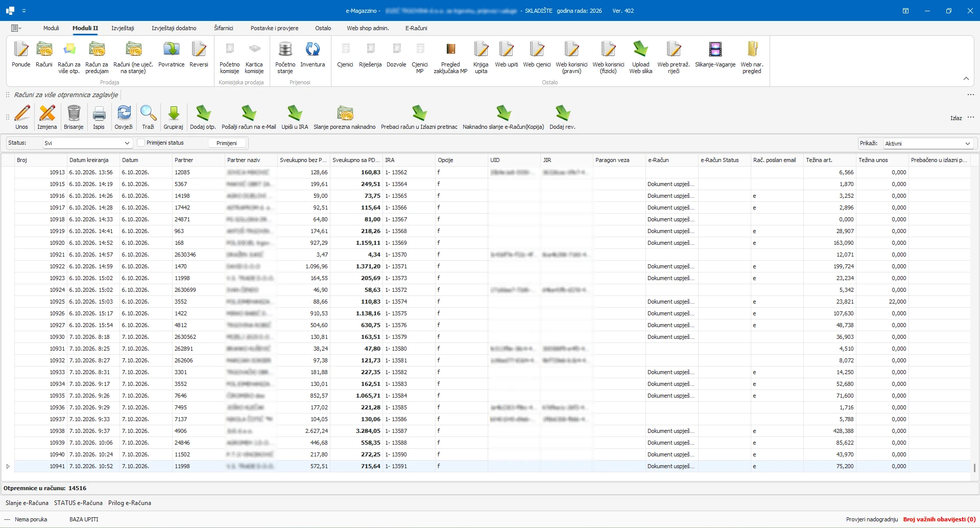This screenshot has width=980, height=528.
Task: Sort by the Sveukupno sa PDV column header
Action: coord(356,160)
